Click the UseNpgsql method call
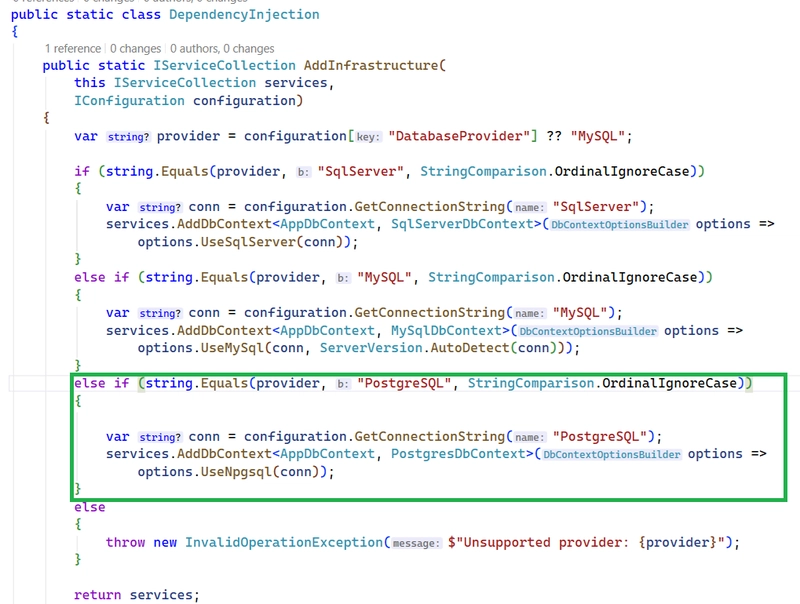This screenshot has height=604, width=800. (x=236, y=472)
